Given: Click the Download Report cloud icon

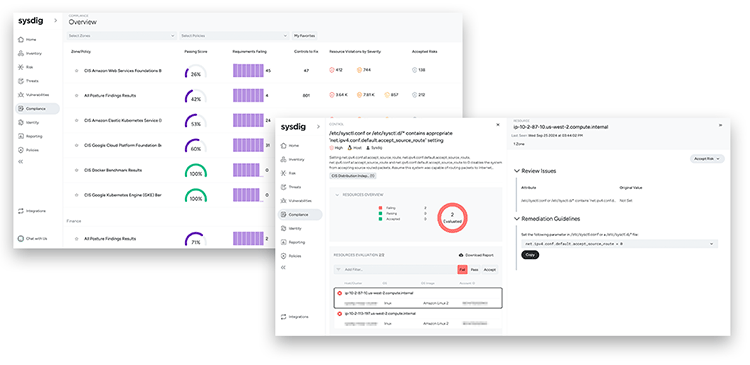Looking at the screenshot, I should pos(461,255).
